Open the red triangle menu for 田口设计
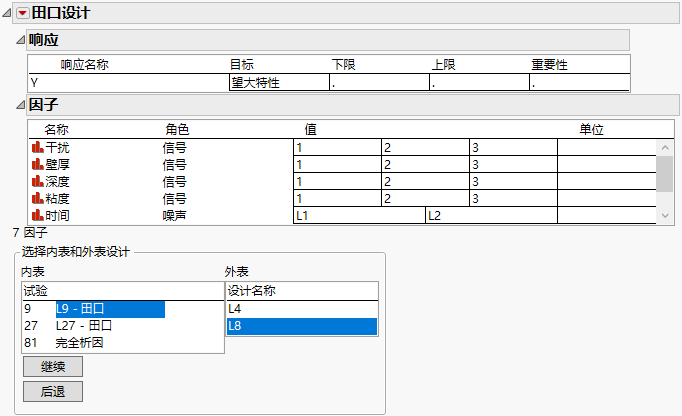682x416 pixels. click(x=23, y=13)
